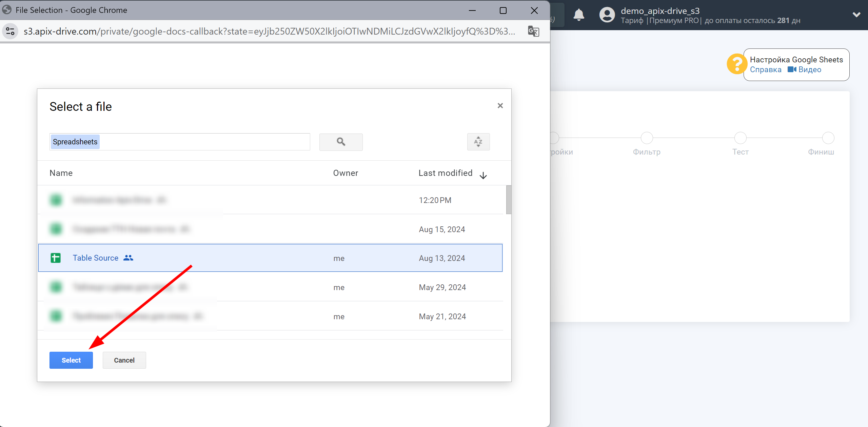The height and width of the screenshot is (427, 868).
Task: Click the Select button to confirm file choice
Action: (70, 360)
